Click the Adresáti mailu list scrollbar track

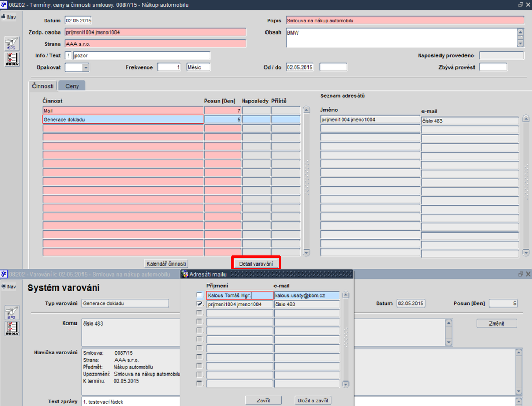pyautogui.click(x=346, y=341)
